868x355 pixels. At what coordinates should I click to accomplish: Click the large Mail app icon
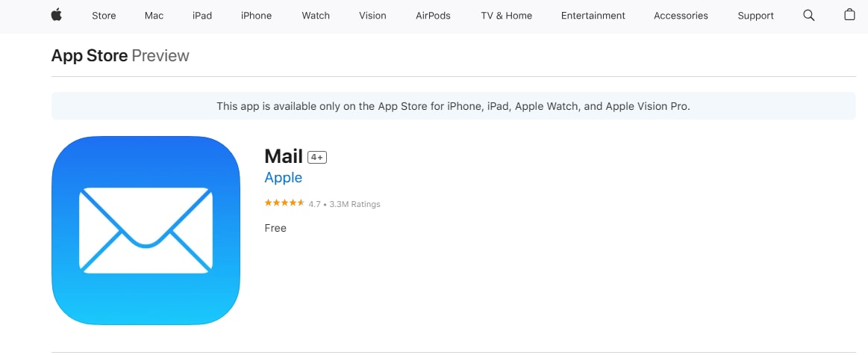click(x=146, y=230)
